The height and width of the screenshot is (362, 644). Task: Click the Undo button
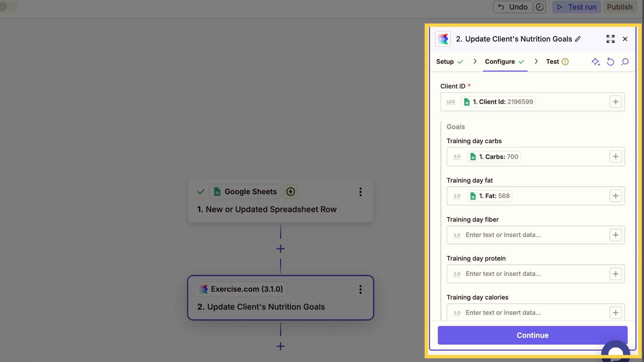pos(513,7)
